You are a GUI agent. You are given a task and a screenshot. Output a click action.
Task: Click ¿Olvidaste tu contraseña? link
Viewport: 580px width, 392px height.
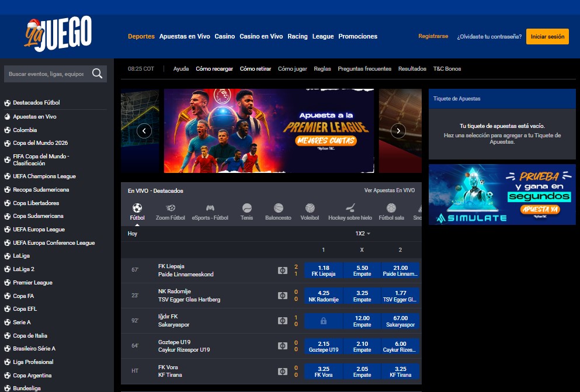[489, 37]
